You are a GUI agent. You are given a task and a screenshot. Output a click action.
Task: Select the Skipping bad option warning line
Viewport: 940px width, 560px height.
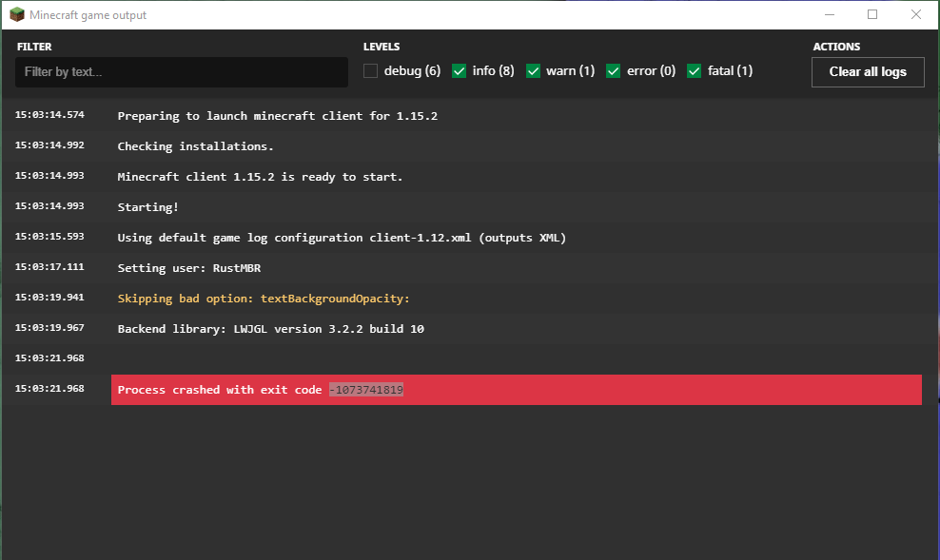[264, 299]
